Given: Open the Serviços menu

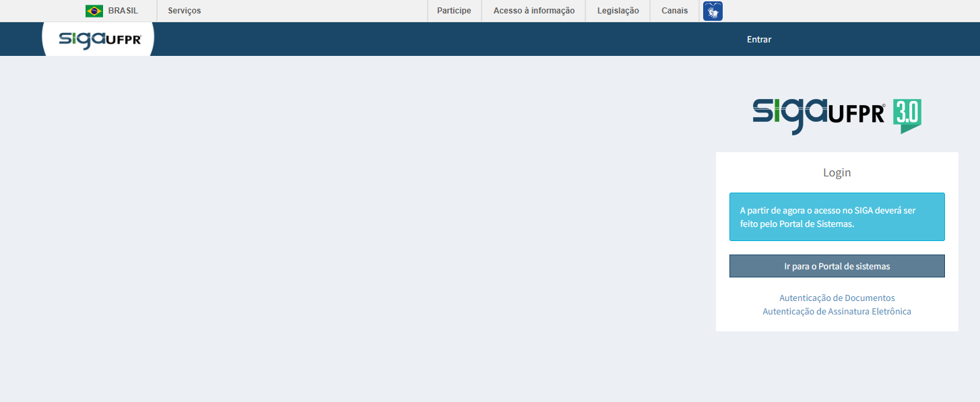Looking at the screenshot, I should click(184, 11).
